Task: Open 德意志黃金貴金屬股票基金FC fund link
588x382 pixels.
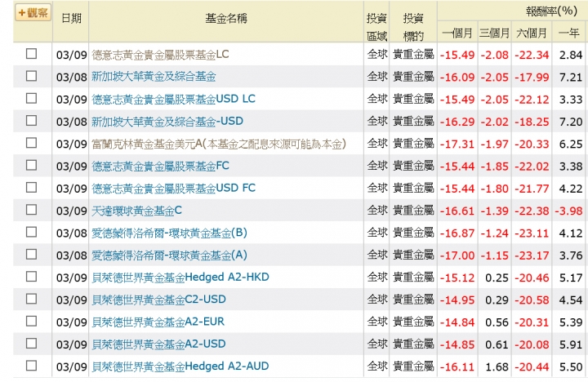Action: coord(161,166)
